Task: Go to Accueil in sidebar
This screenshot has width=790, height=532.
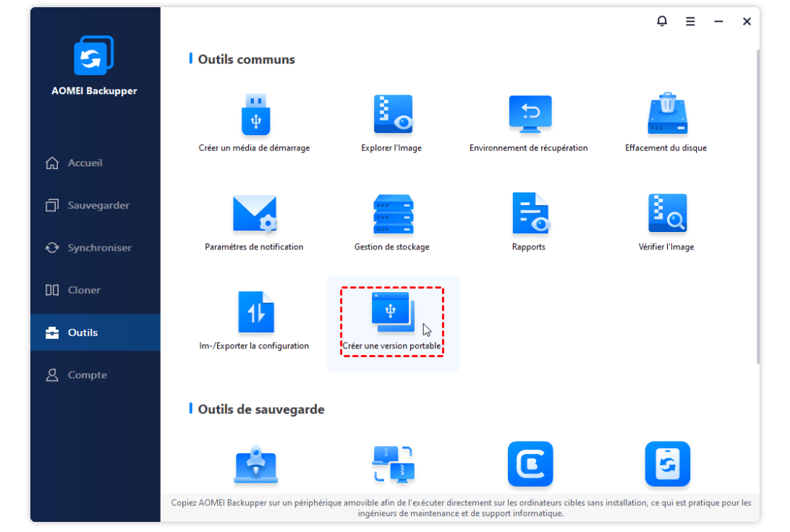Action: [x=95, y=163]
